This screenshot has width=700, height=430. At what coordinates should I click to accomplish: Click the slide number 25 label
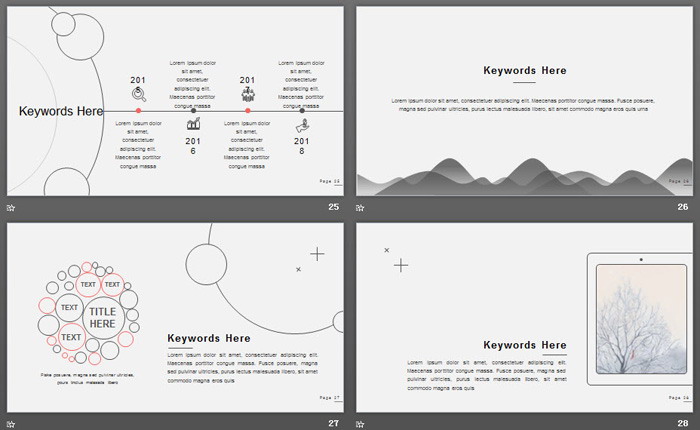tap(333, 208)
